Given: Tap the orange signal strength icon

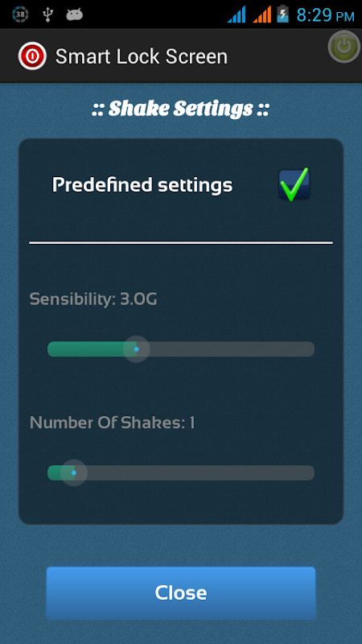Looking at the screenshot, I should point(262,14).
